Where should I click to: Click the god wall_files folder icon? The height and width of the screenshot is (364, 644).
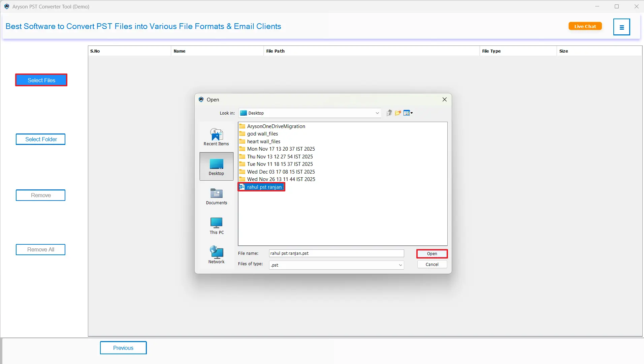click(x=242, y=134)
